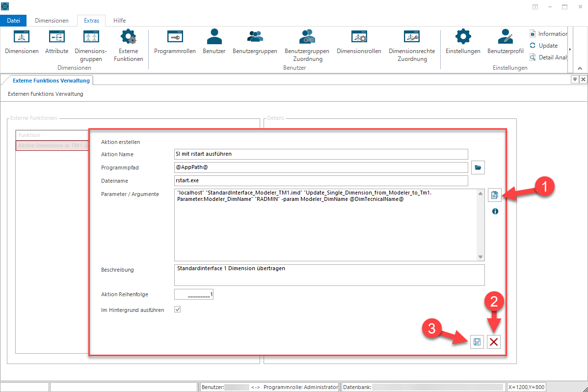Screen dimensions: 588x392
Task: Toggle Im Hintergrund ausführen checkbox
Action: [x=177, y=309]
